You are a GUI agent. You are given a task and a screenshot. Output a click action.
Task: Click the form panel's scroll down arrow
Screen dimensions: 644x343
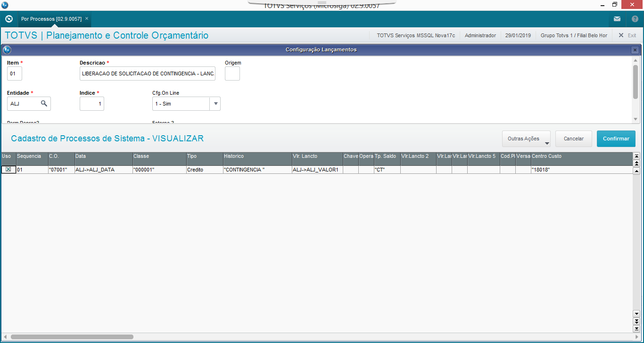click(x=636, y=119)
